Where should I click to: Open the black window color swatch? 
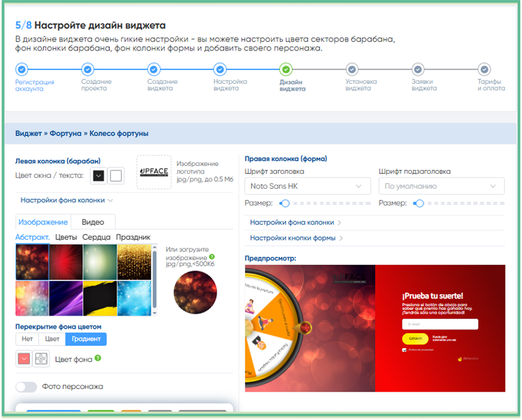click(x=99, y=176)
